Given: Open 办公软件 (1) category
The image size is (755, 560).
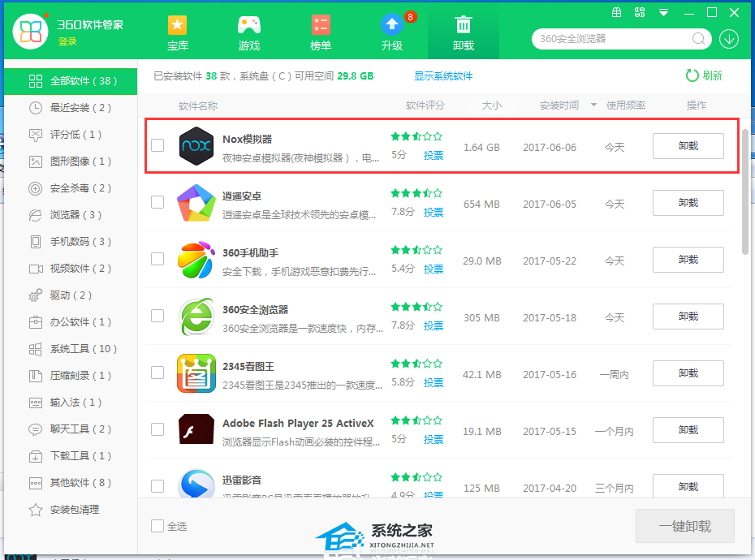Looking at the screenshot, I should click(71, 322).
